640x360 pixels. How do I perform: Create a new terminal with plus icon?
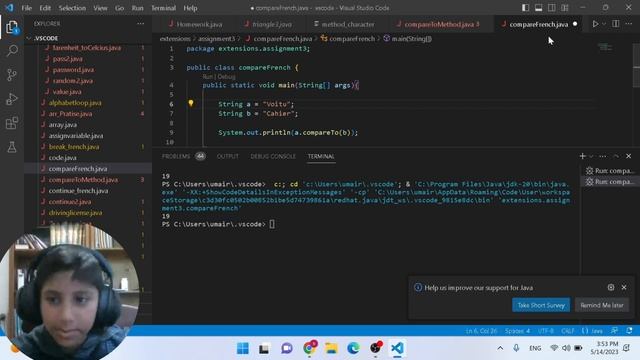(x=582, y=156)
